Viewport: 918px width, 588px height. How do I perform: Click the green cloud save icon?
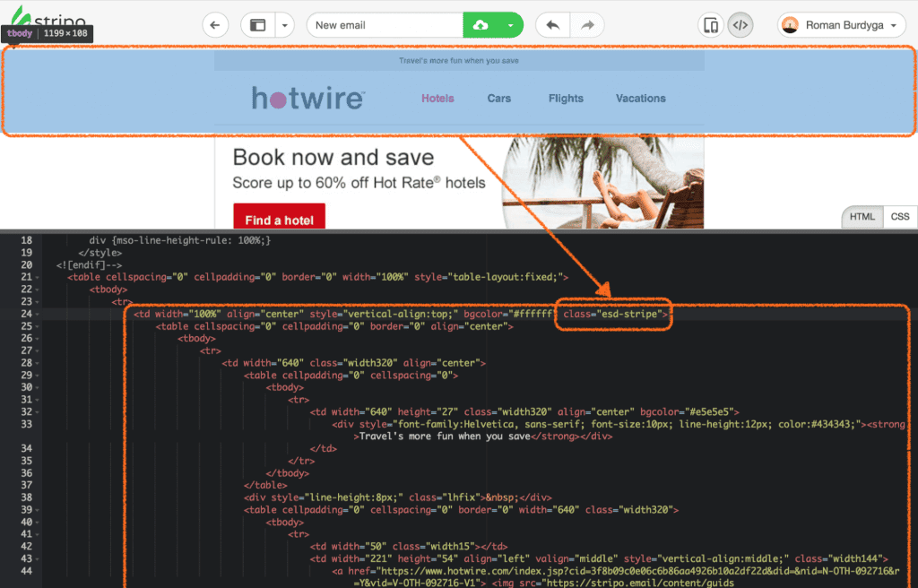tap(479, 24)
